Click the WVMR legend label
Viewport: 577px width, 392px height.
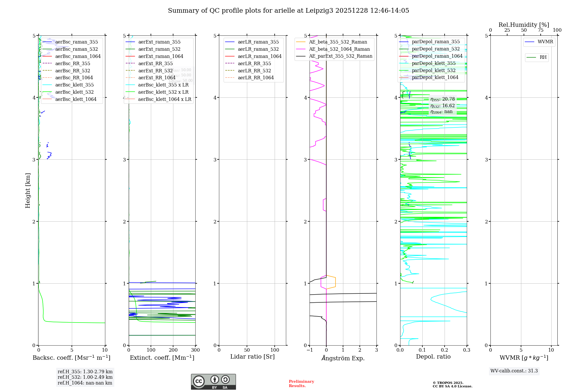pyautogui.click(x=545, y=42)
